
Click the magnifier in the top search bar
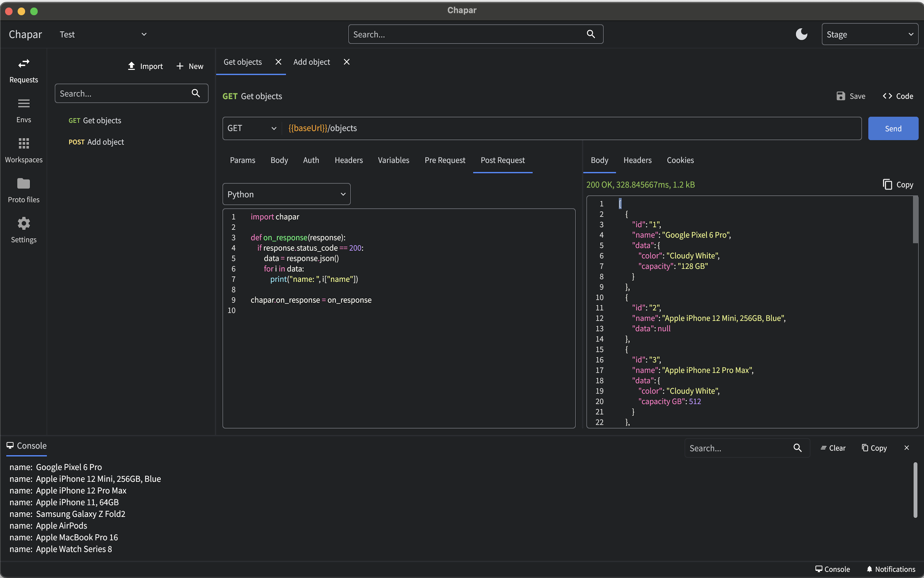coord(591,34)
